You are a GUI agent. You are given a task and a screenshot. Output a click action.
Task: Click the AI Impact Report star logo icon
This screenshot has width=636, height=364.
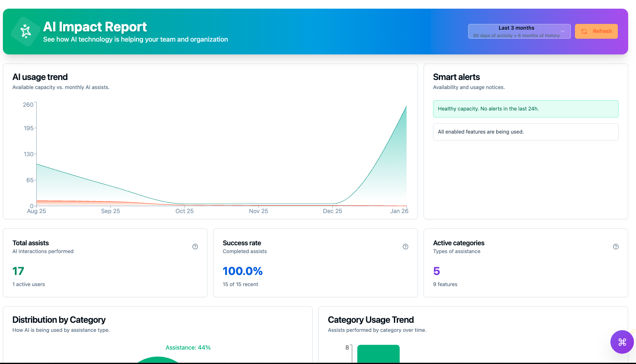26,31
